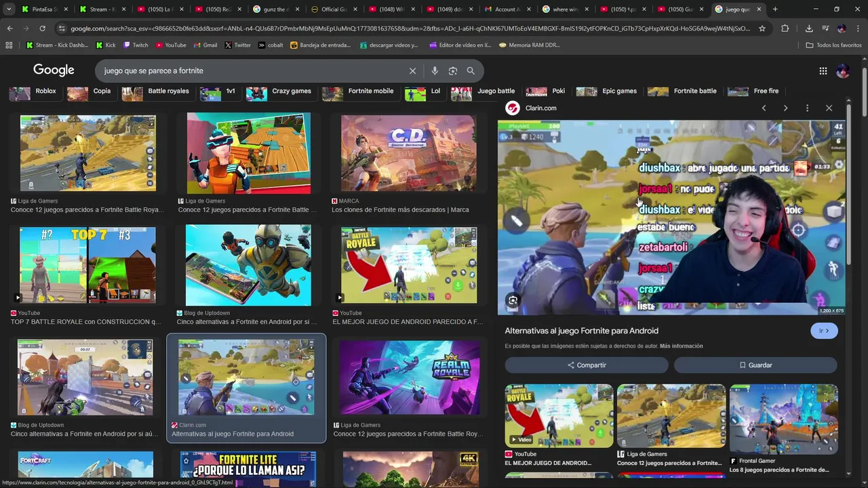
Task: Open the large preview image
Action: pos(671,218)
